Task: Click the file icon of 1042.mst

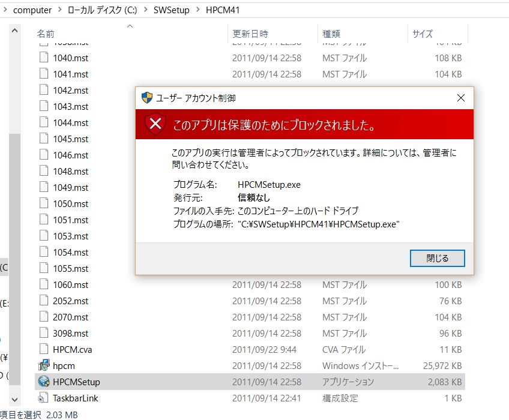Action: (x=44, y=90)
